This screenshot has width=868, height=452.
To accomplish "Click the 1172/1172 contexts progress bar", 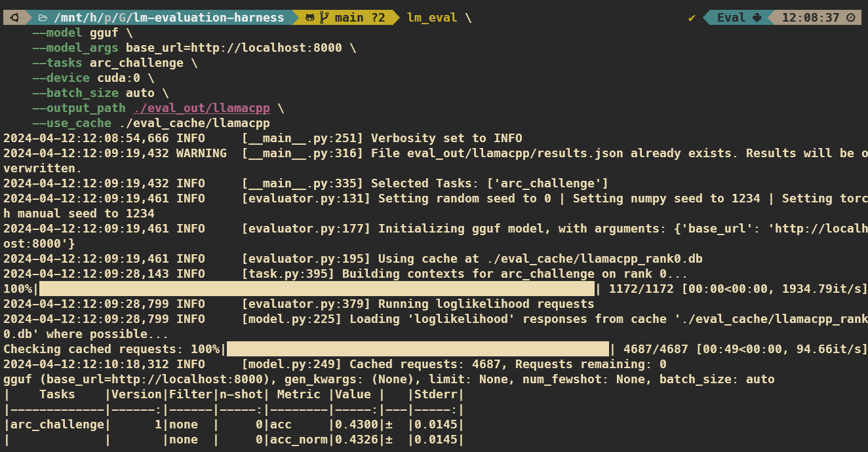I will 317,289.
